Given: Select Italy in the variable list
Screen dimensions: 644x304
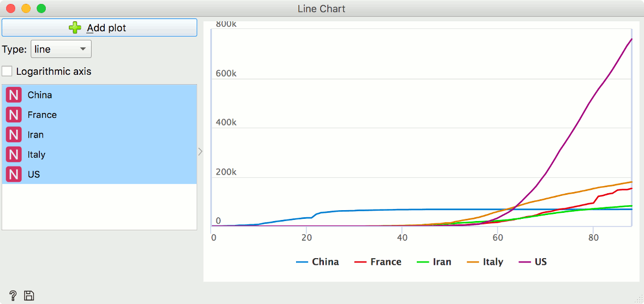Looking at the screenshot, I should click(x=99, y=154).
